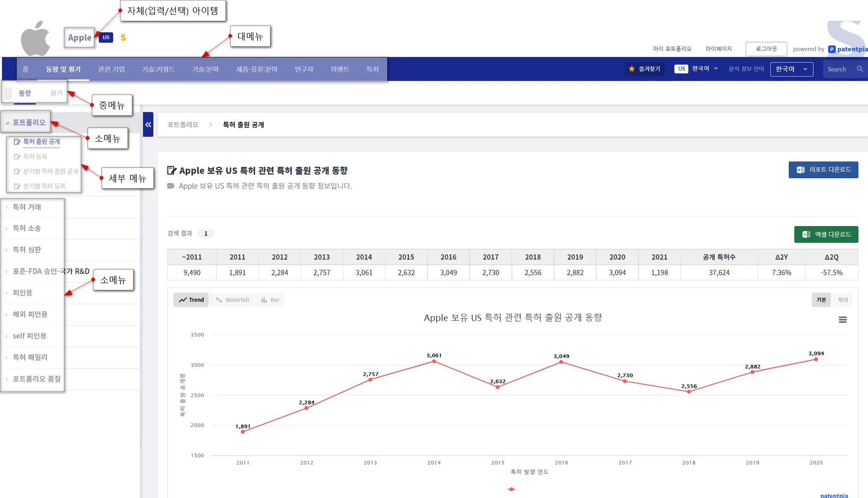This screenshot has width=868, height=498.
Task: Switch chart to Waterfall view
Action: (x=232, y=300)
